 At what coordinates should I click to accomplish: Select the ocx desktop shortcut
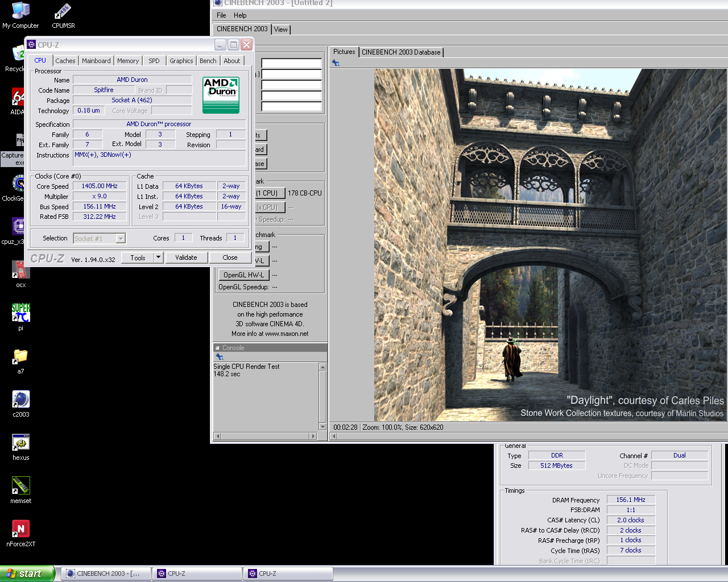tap(20, 275)
